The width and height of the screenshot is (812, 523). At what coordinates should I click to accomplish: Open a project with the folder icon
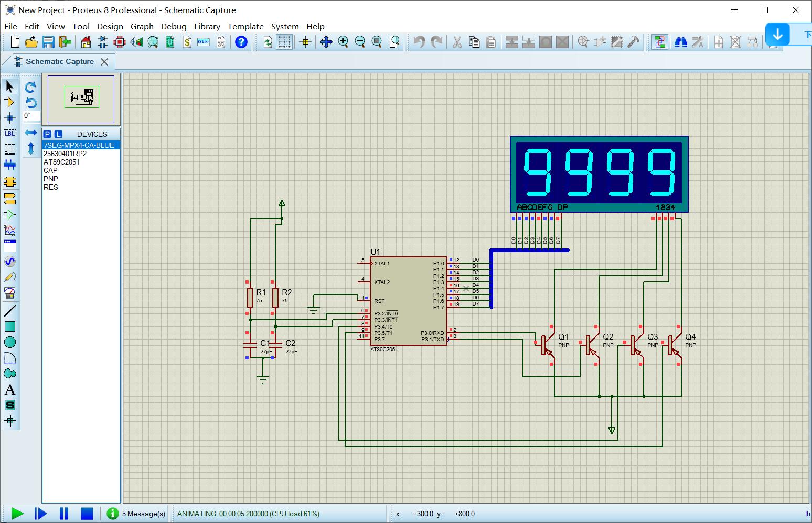point(31,42)
